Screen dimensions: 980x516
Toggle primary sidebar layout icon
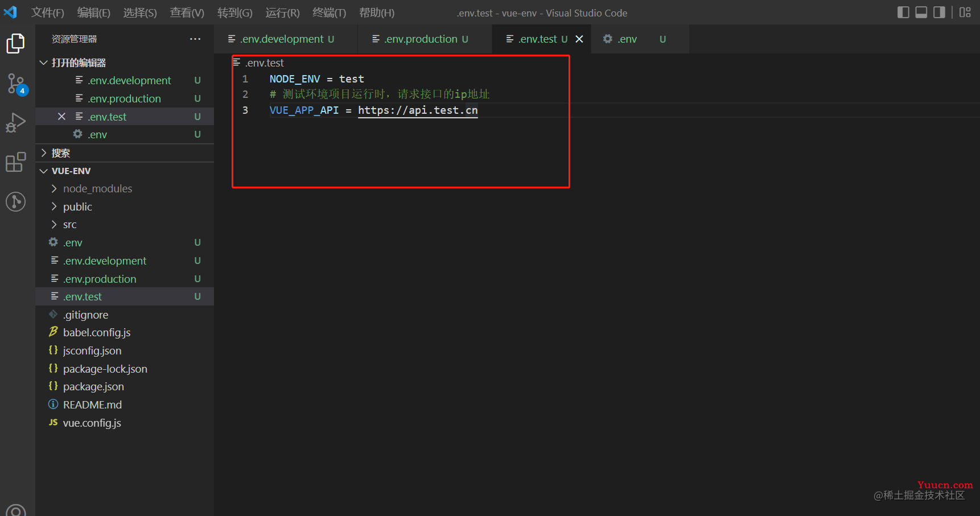(903, 13)
